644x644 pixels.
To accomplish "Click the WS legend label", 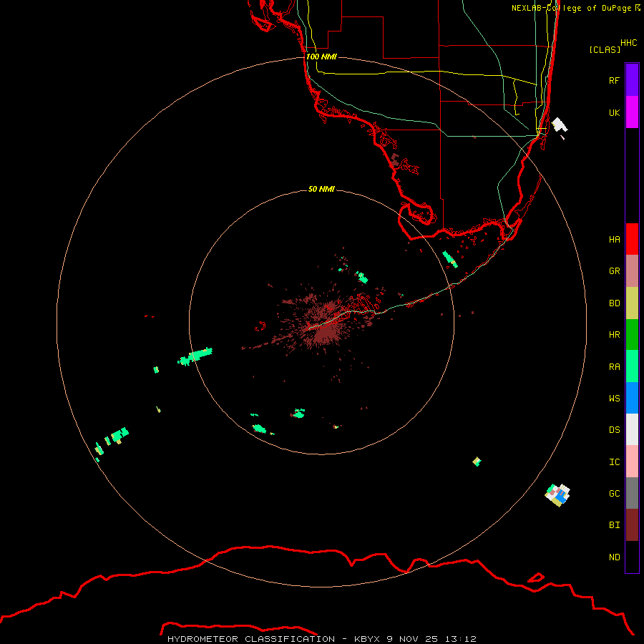I will 614,398.
